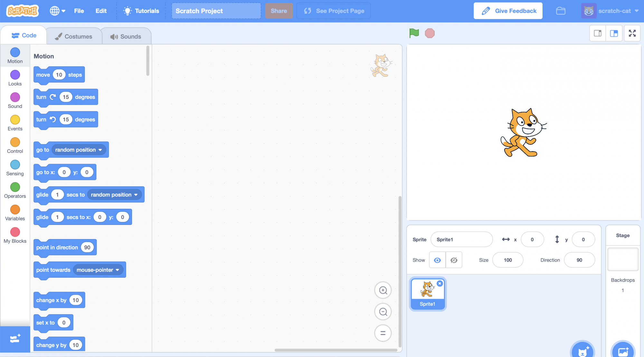
Task: Click the Give Feedback button
Action: tap(508, 11)
